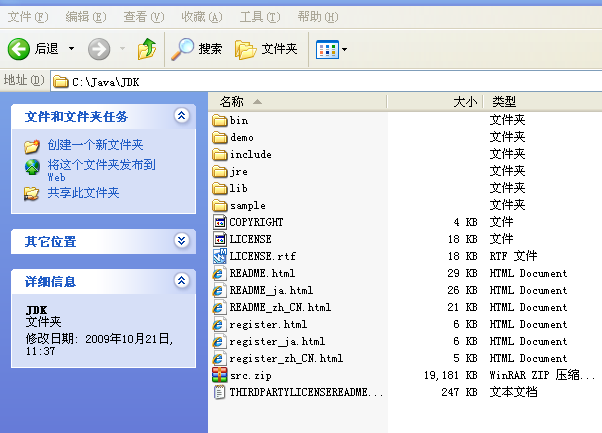Click the greyed Forward arrow icon
602x433 pixels.
[x=99, y=49]
